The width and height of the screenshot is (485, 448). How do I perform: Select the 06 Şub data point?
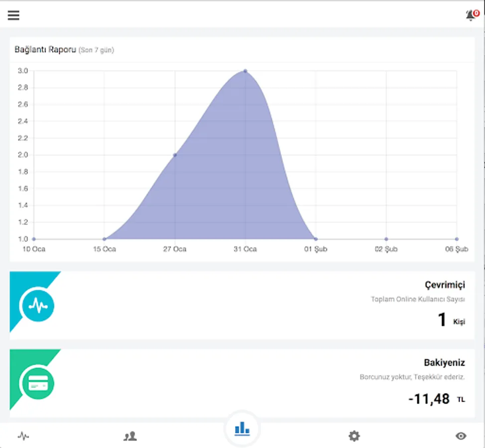pyautogui.click(x=457, y=239)
